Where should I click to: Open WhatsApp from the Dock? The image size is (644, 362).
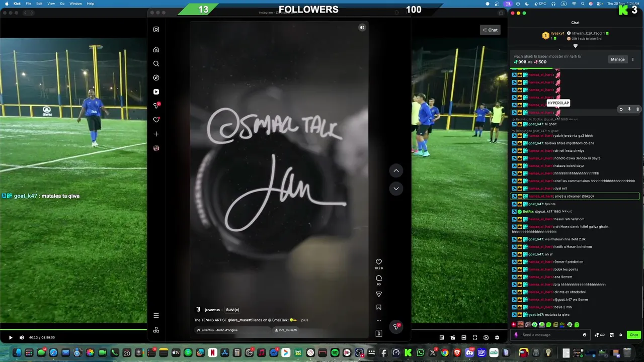point(421,353)
